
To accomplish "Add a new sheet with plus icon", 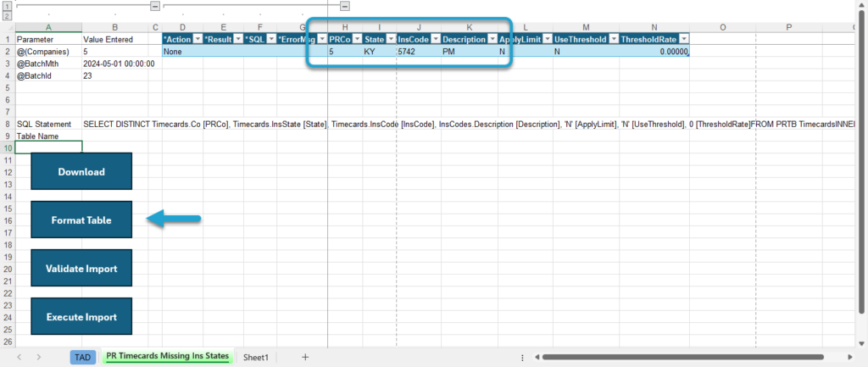I will click(x=305, y=357).
